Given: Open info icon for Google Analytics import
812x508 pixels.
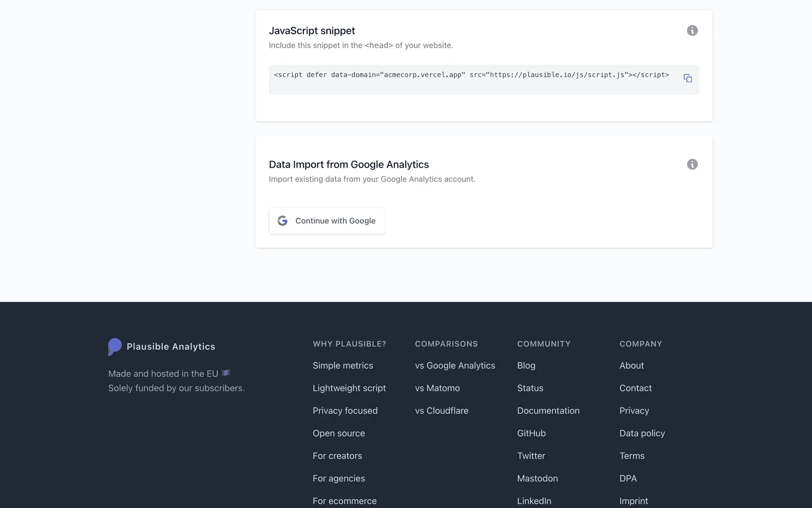Looking at the screenshot, I should coord(692,164).
